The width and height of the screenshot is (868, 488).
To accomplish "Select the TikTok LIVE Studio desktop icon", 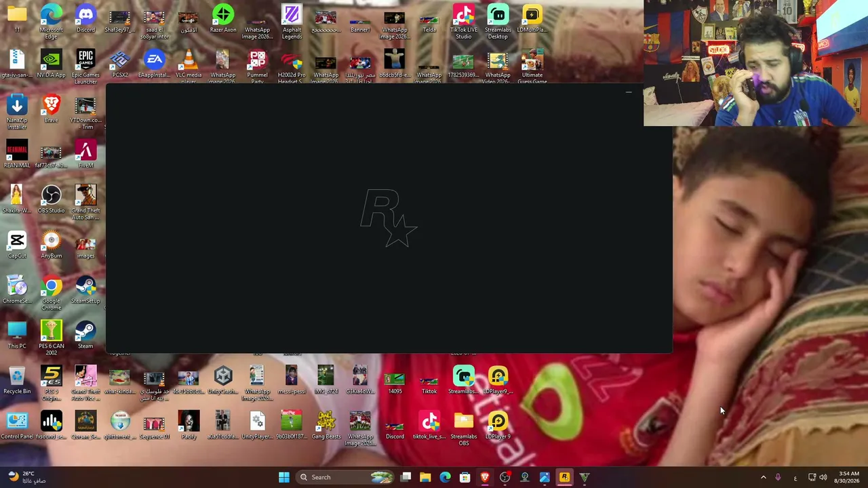I will tap(464, 20).
